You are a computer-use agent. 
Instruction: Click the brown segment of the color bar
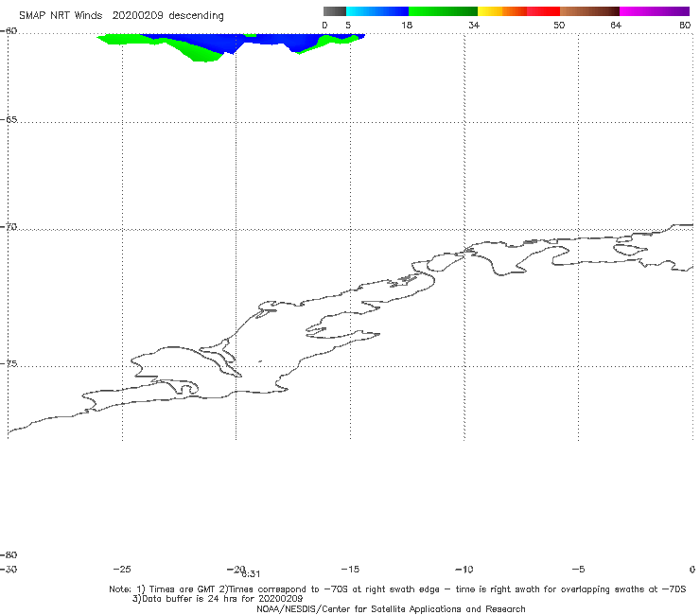point(589,11)
